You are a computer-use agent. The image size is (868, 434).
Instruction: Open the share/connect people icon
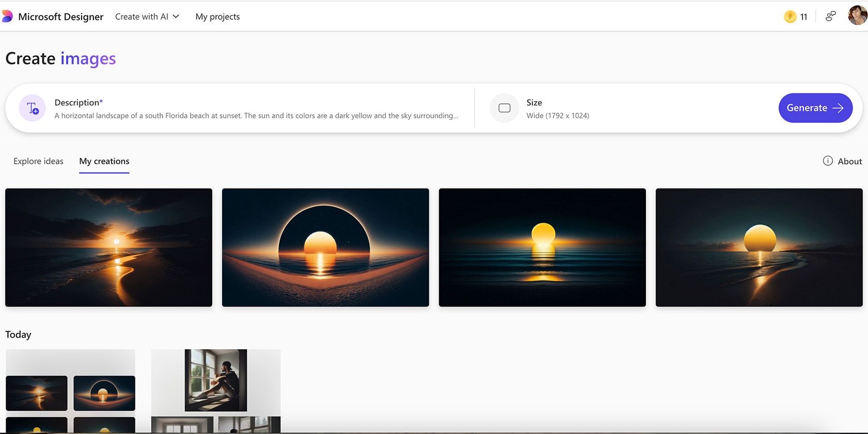(830, 17)
